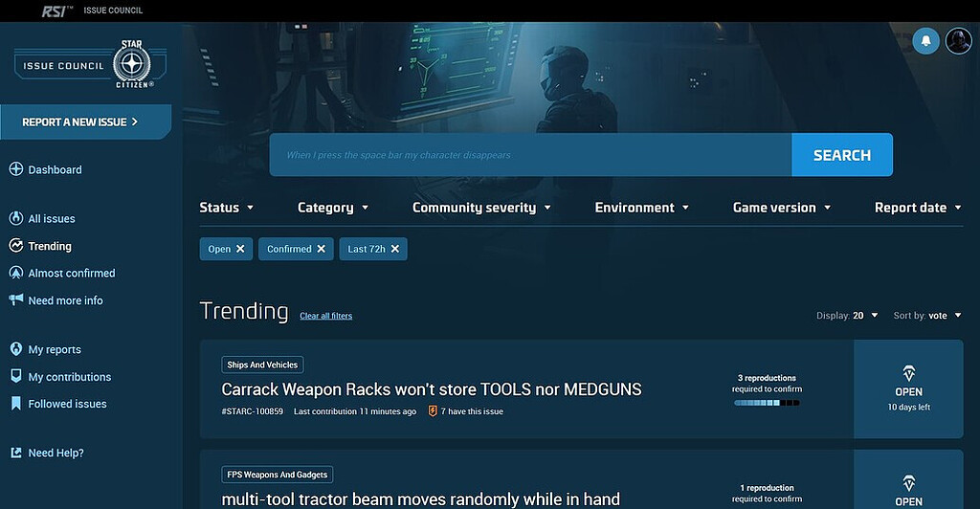
Task: Click '3 reproductions required to confirm' text
Action: [x=767, y=384]
